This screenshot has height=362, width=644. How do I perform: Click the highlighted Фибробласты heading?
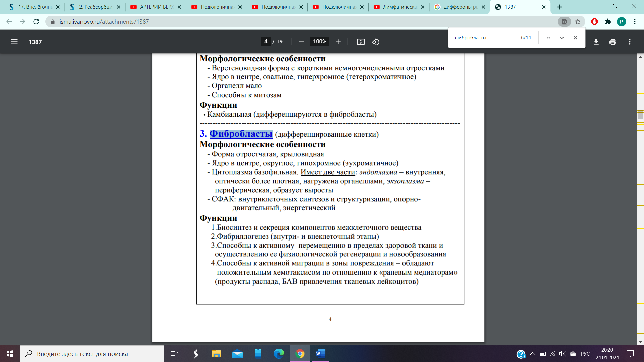pyautogui.click(x=241, y=134)
